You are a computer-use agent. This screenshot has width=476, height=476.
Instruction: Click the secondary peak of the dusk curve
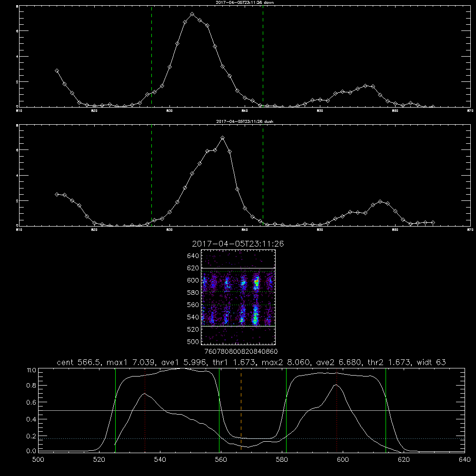click(380, 201)
